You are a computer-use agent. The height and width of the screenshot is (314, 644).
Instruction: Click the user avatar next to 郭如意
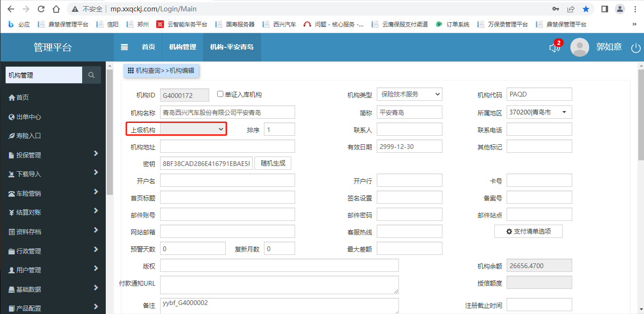click(580, 47)
